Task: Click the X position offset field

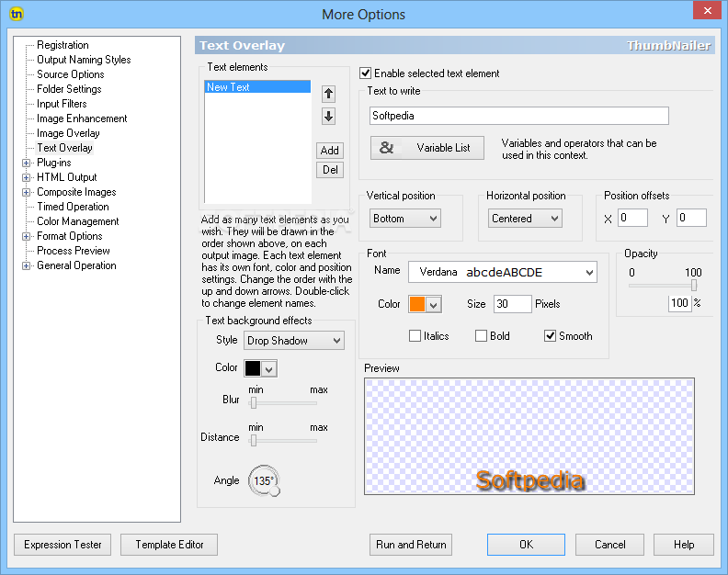Action: tap(632, 218)
